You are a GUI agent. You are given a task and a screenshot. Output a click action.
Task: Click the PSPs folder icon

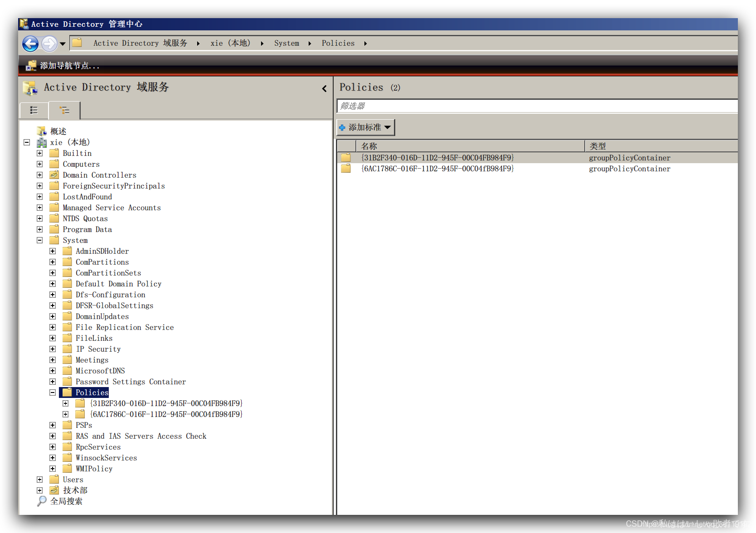pos(68,425)
